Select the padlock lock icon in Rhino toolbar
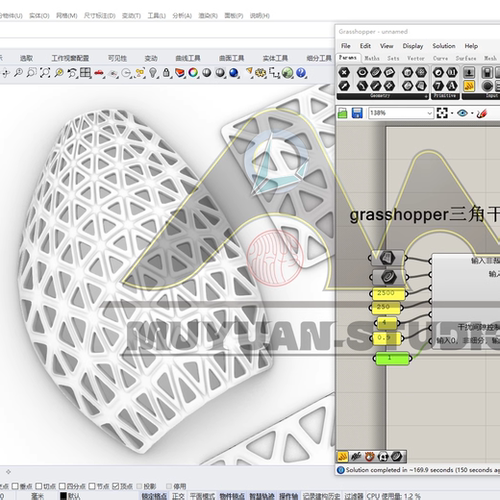The image size is (500, 500). (x=166, y=73)
